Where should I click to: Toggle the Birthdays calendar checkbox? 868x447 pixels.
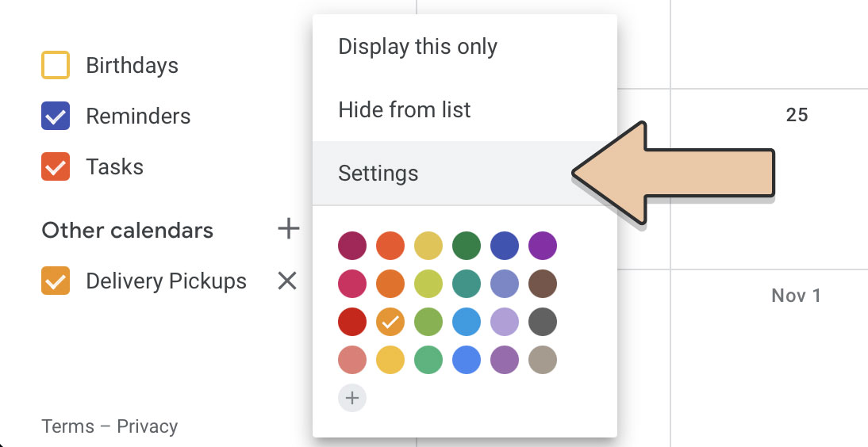(x=56, y=65)
